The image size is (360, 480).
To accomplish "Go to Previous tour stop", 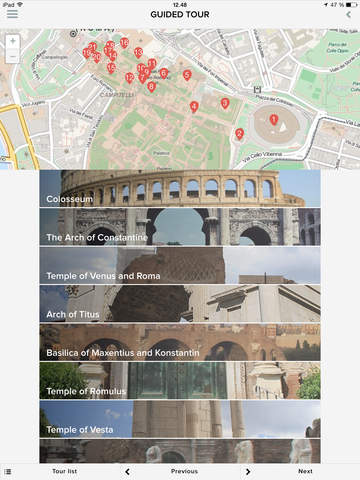I will pyautogui.click(x=184, y=471).
